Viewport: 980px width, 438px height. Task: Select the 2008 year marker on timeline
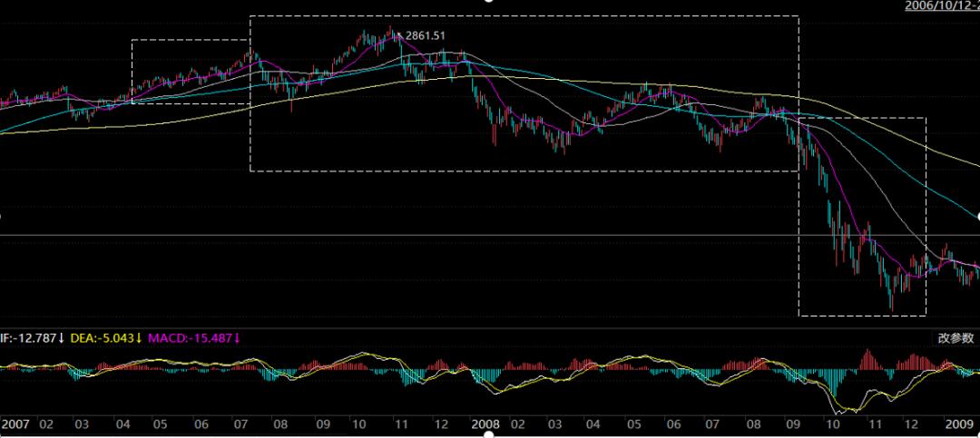click(485, 423)
